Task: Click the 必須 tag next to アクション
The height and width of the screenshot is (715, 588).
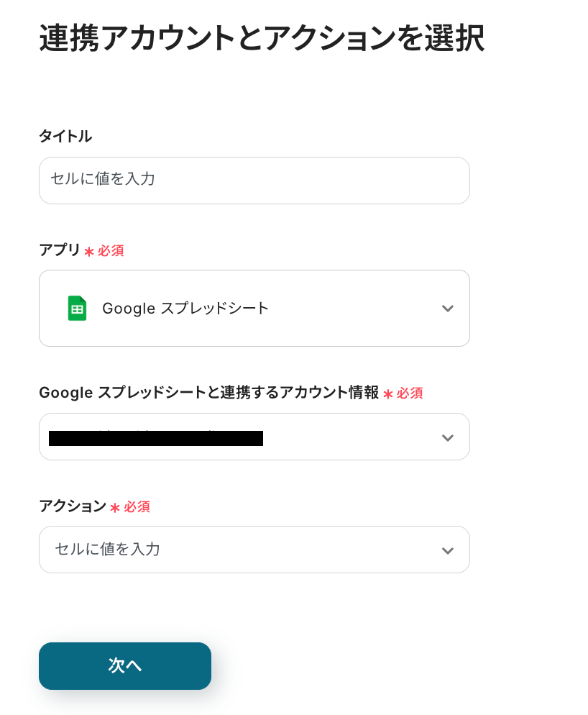Action: tap(137, 507)
